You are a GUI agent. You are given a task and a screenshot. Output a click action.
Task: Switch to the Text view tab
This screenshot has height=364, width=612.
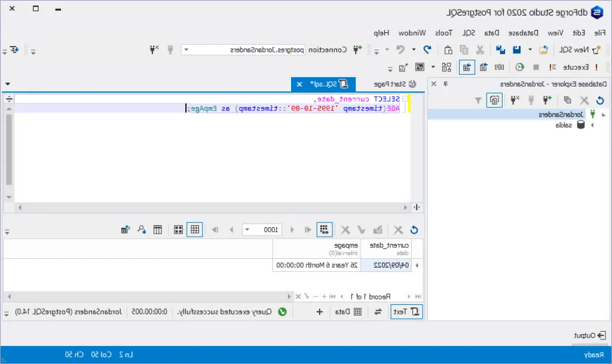(x=406, y=312)
